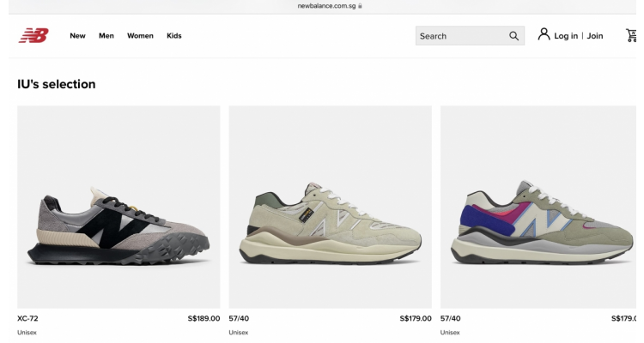Click the Search input field
This screenshot has height=343, width=644.
click(470, 36)
